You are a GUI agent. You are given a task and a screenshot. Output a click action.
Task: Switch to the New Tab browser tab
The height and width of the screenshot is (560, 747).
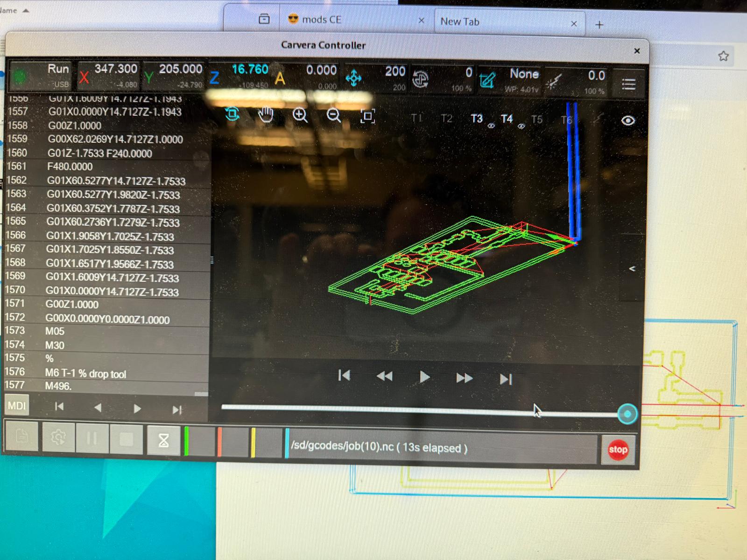(x=460, y=22)
